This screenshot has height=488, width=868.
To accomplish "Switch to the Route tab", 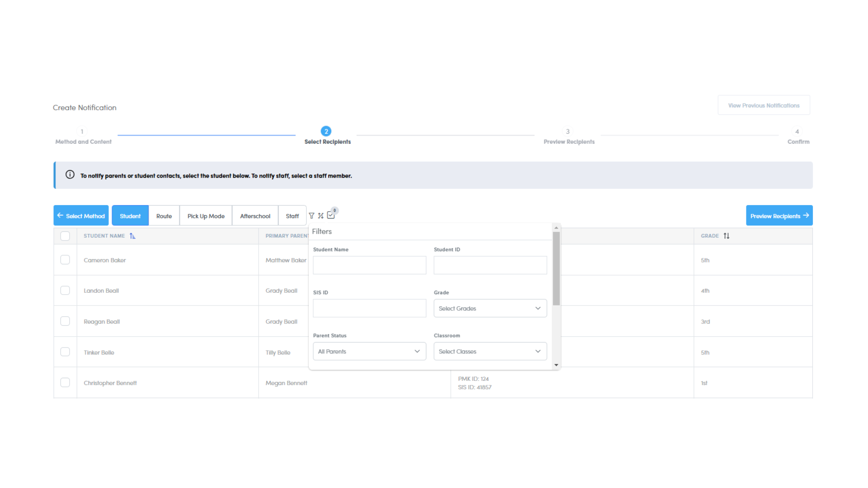I will 164,216.
